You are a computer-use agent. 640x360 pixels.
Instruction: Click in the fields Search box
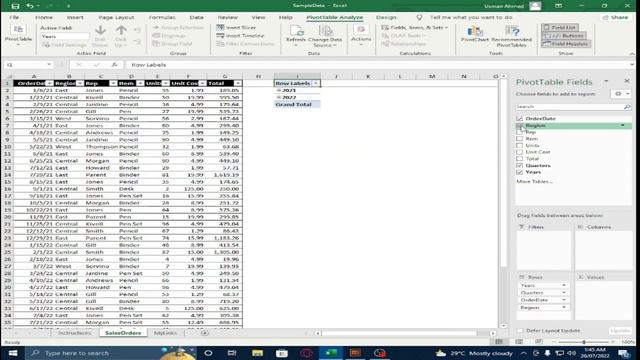(569, 107)
